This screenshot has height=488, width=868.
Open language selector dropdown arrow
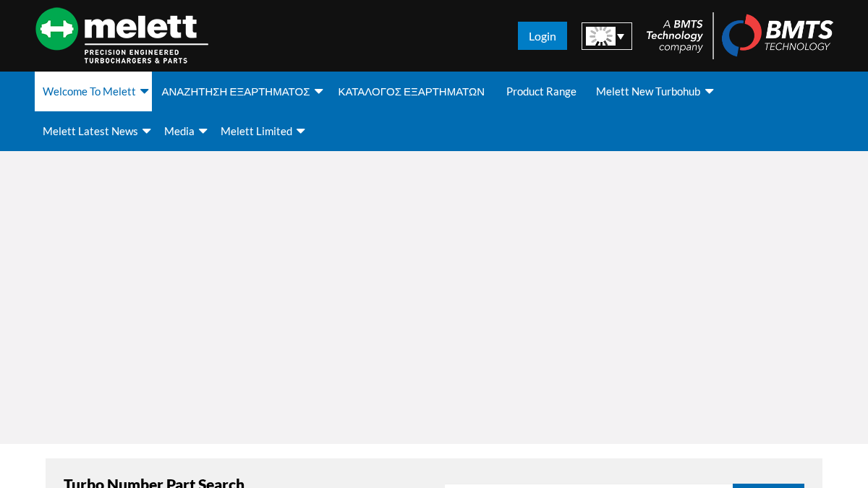click(621, 37)
